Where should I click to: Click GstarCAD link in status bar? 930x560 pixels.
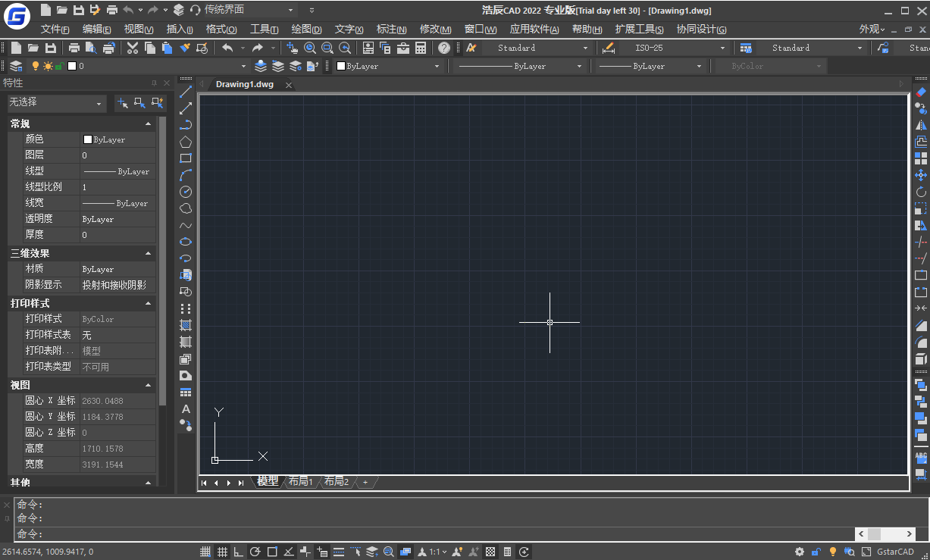[895, 552]
